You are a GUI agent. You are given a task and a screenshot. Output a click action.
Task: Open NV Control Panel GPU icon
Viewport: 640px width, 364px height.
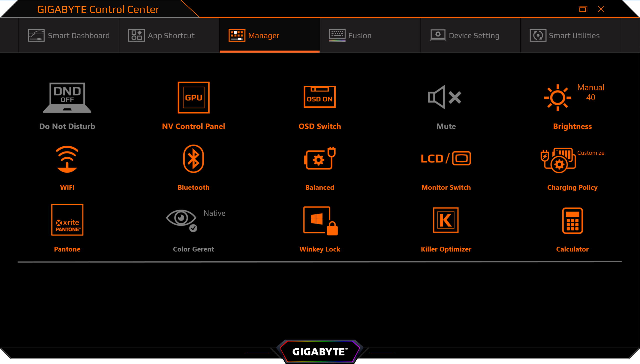coord(194,98)
